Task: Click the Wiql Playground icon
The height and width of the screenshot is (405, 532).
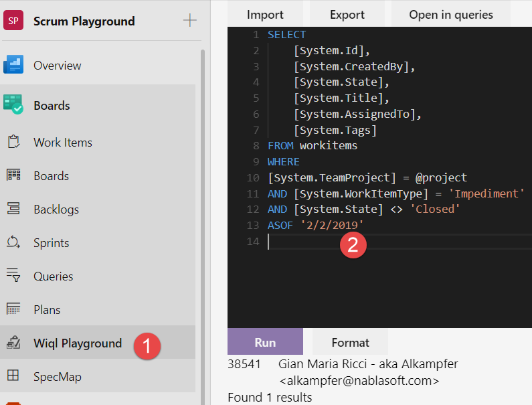Action: click(13, 343)
